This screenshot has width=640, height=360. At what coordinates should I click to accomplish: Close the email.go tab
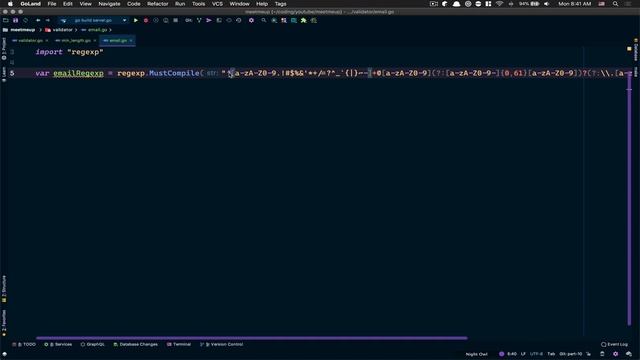click(131, 41)
